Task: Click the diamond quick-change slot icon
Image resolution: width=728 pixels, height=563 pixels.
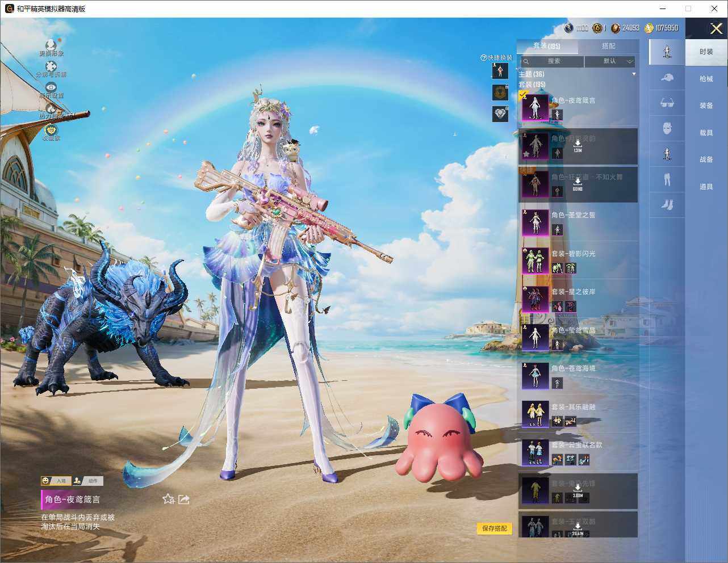Action: [x=500, y=114]
